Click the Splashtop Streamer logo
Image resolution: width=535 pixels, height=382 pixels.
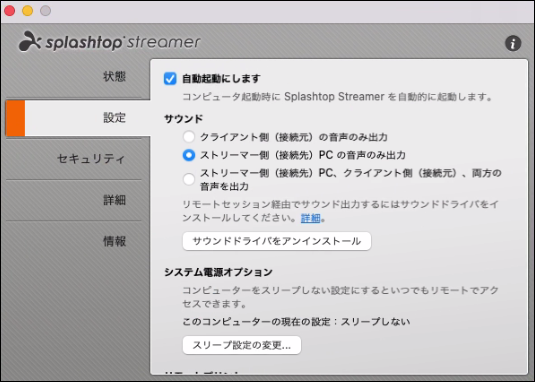pos(110,42)
